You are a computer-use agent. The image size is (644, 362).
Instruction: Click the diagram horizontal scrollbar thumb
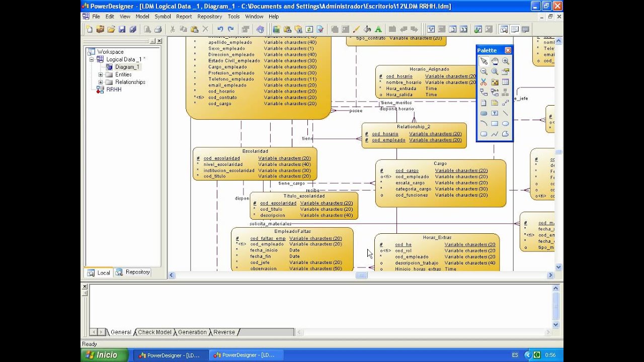tap(361, 275)
